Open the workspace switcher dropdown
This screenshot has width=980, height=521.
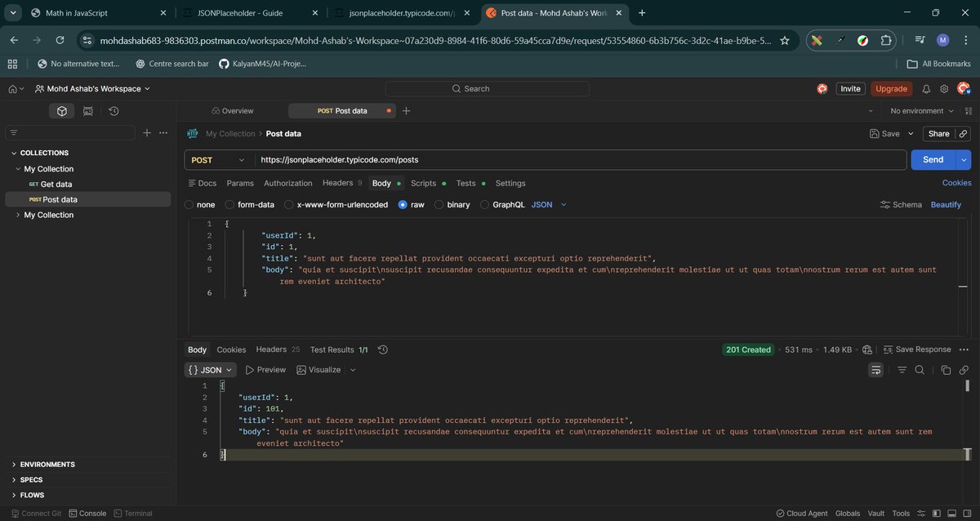coord(93,89)
